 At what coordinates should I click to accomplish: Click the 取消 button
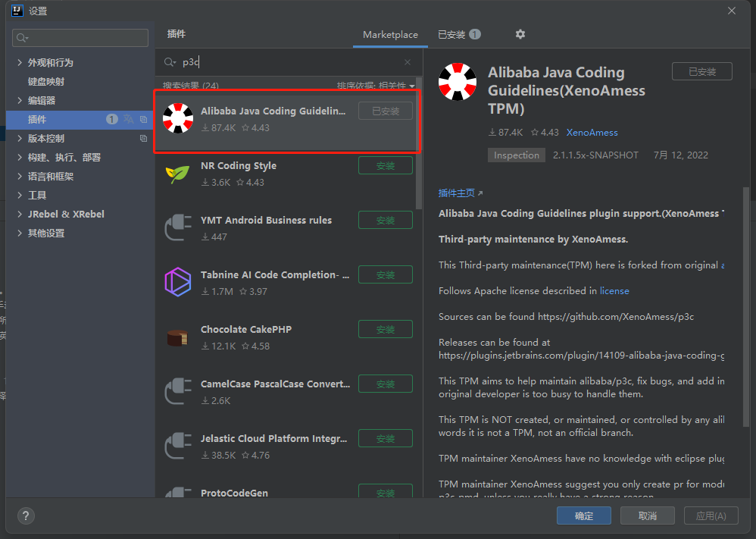tap(647, 515)
